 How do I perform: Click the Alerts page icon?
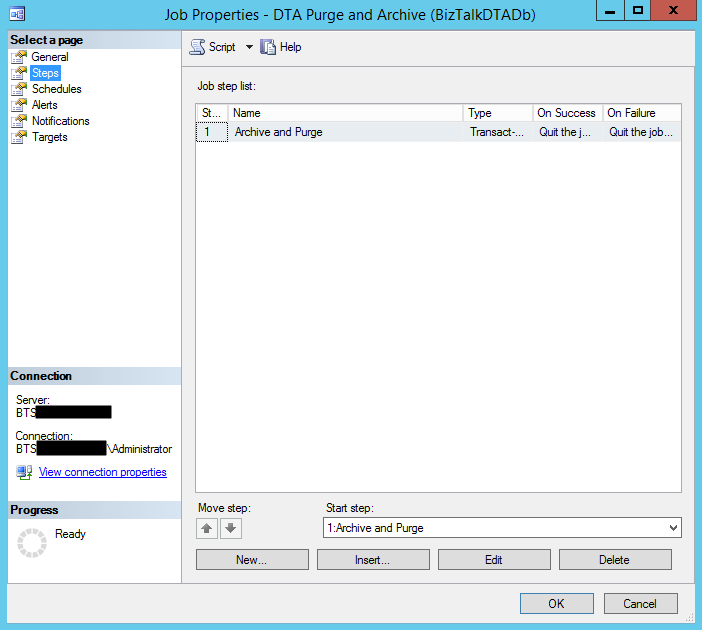19,105
